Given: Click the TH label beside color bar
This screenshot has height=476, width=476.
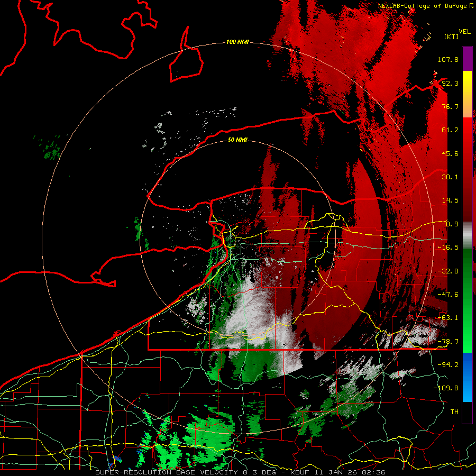Looking at the screenshot, I should point(454,412).
